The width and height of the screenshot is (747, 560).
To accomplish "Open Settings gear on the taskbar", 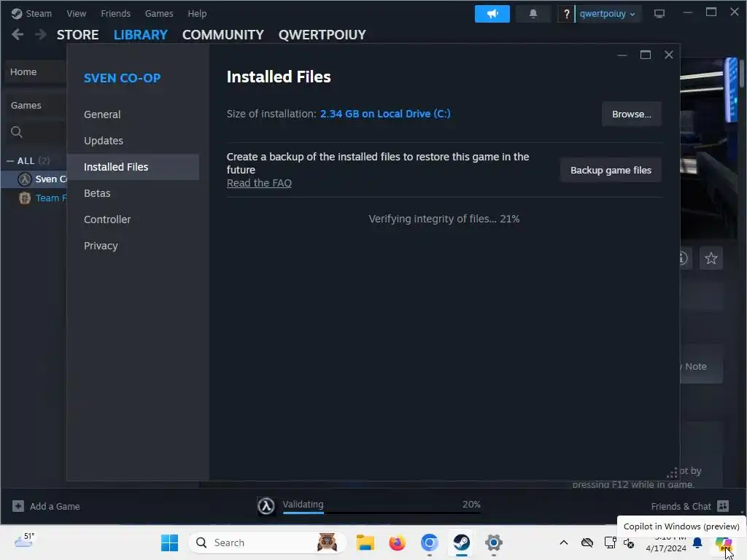I will [494, 542].
